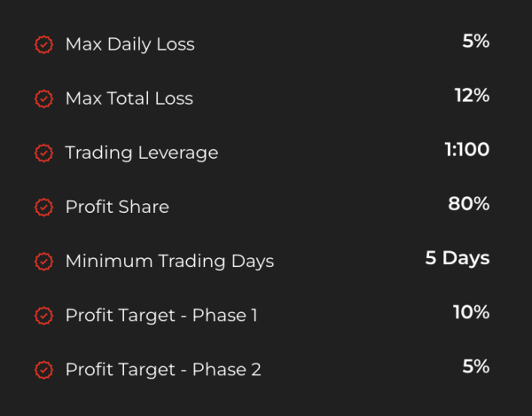Screen dimensions: 532x416
Task: Select the 80% profit share value
Action: point(468,204)
